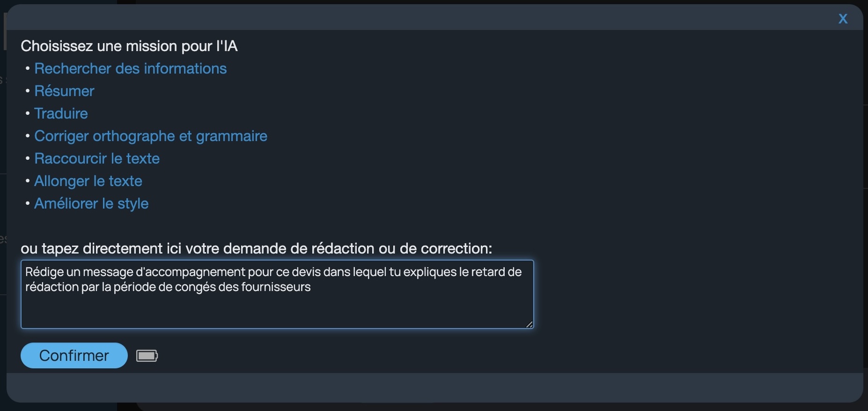Screen dimensions: 868x411
Task: Focus the request text area
Action: (x=277, y=294)
